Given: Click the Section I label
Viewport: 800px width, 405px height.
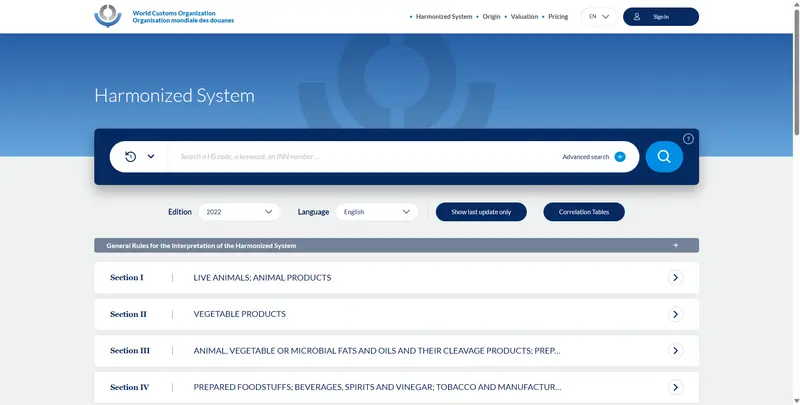Looking at the screenshot, I should coord(127,277).
